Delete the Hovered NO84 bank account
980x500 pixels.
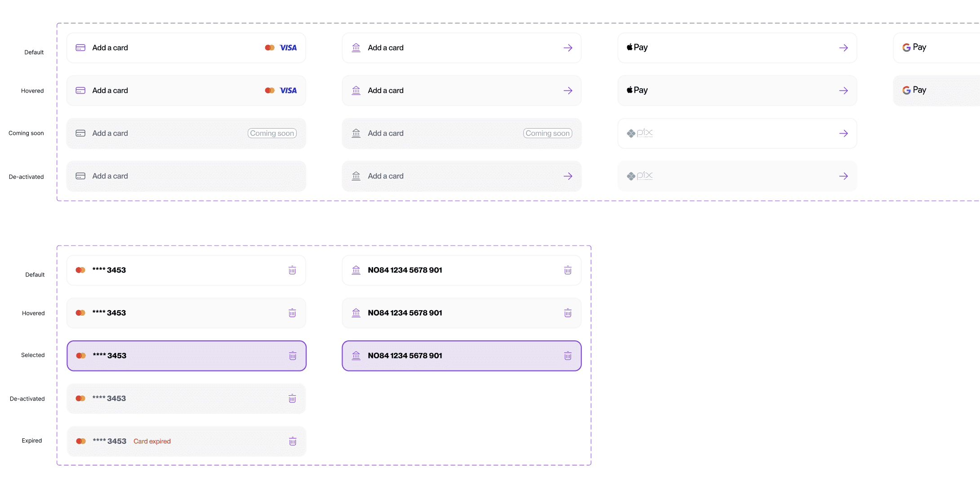(x=568, y=312)
